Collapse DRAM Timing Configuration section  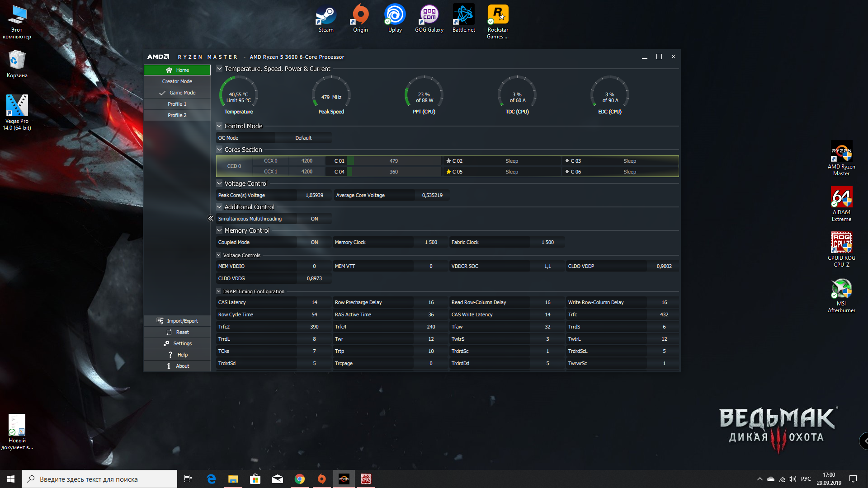(x=219, y=291)
